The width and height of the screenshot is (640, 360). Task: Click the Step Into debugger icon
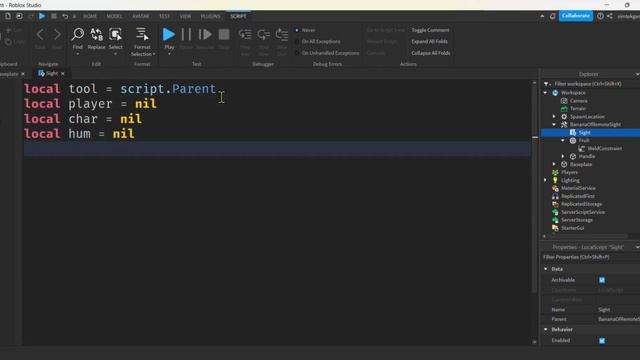[x=245, y=34]
